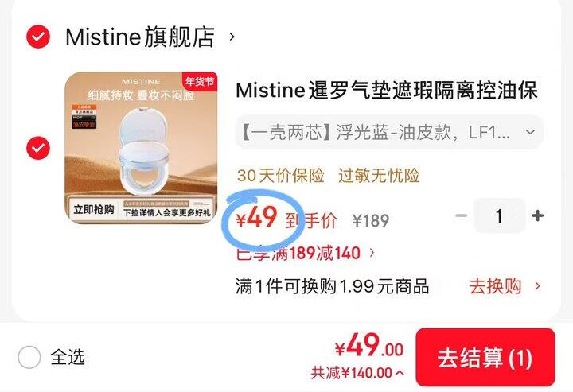This screenshot has height=392, width=573.
Task: Expand the 已享满189减140 discount details
Action: pos(306,253)
